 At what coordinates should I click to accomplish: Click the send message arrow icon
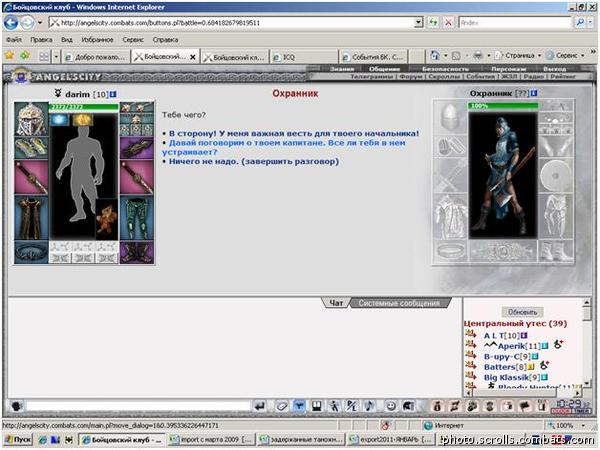tap(260, 406)
